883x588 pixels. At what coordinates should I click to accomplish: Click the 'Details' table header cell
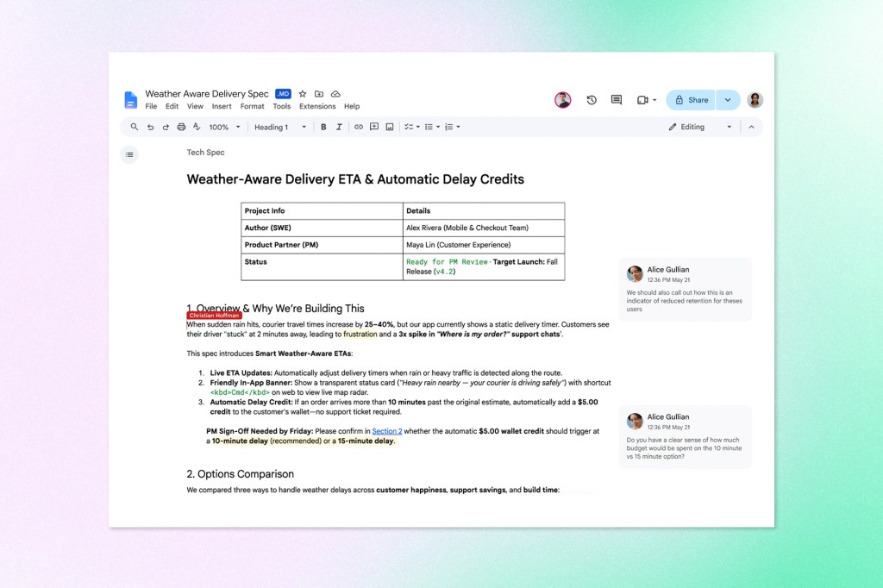484,210
